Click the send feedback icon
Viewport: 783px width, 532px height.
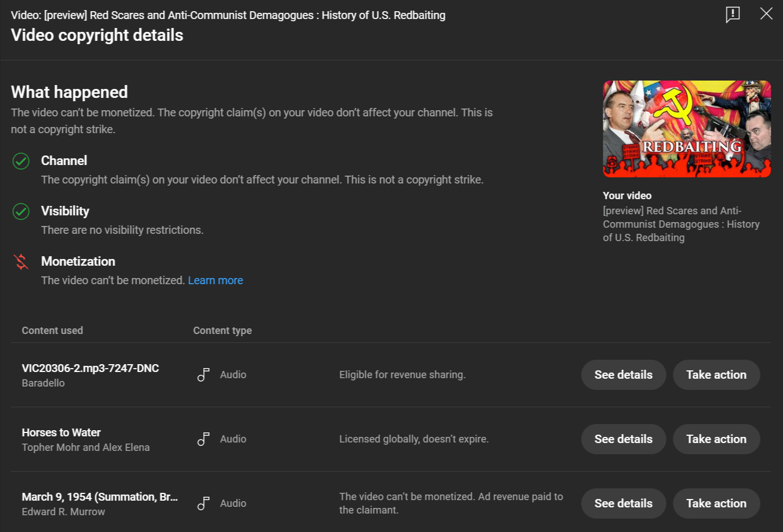coord(733,15)
